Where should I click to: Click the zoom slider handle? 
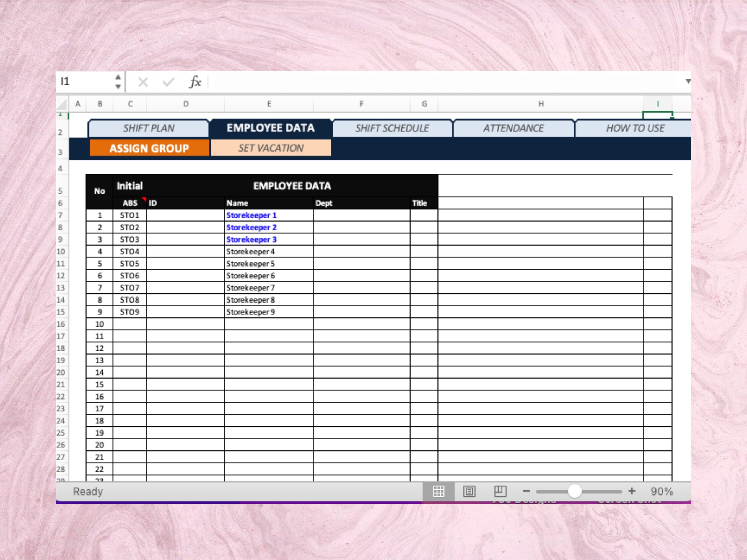(x=576, y=492)
